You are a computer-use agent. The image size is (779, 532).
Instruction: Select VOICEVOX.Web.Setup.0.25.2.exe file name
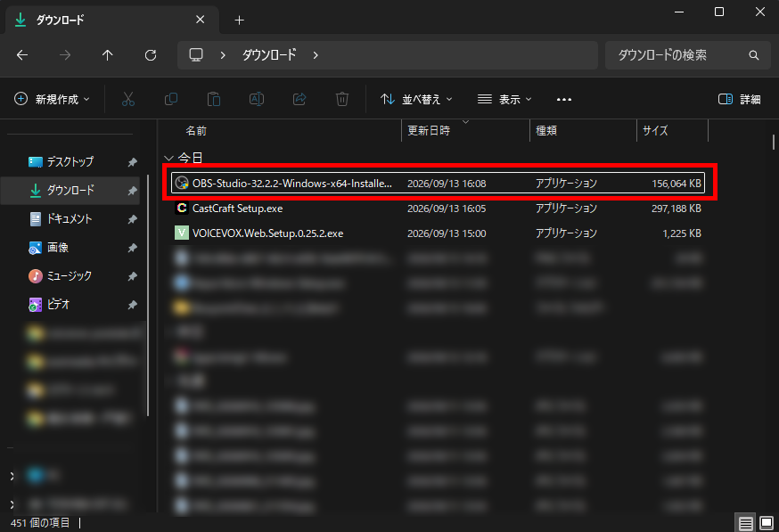click(x=267, y=233)
